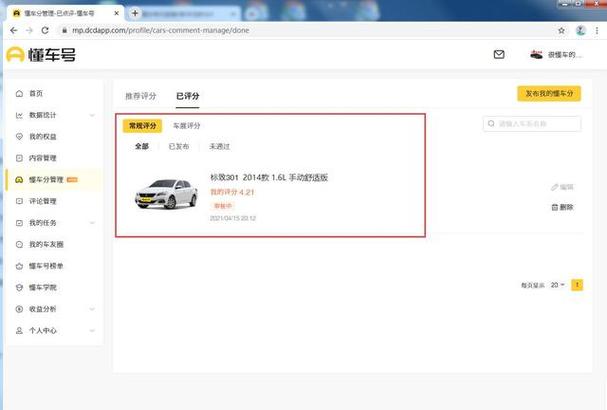
Task: Click the search magnifier icon
Action: [491, 124]
